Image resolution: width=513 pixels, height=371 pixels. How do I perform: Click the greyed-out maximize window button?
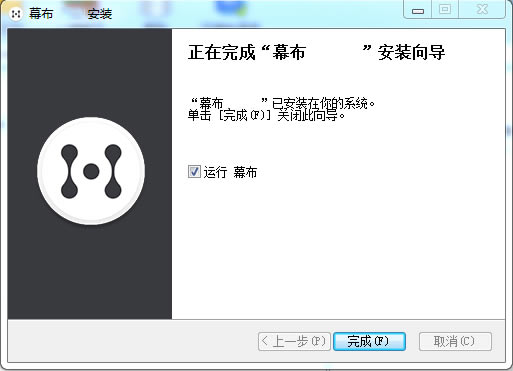point(445,10)
